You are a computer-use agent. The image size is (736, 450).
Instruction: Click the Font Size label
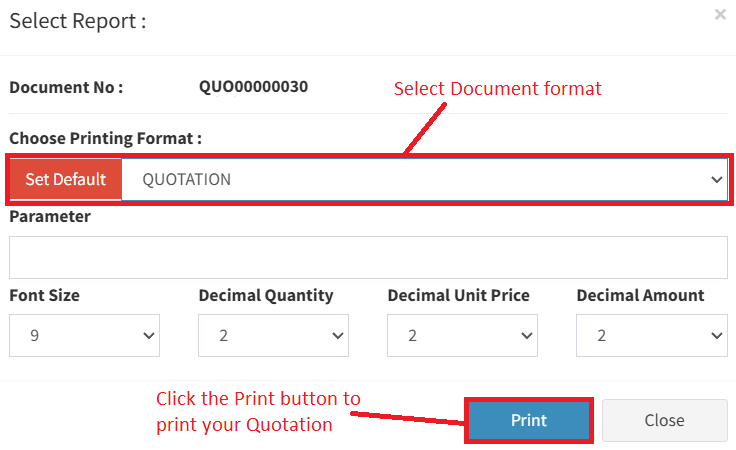point(44,295)
